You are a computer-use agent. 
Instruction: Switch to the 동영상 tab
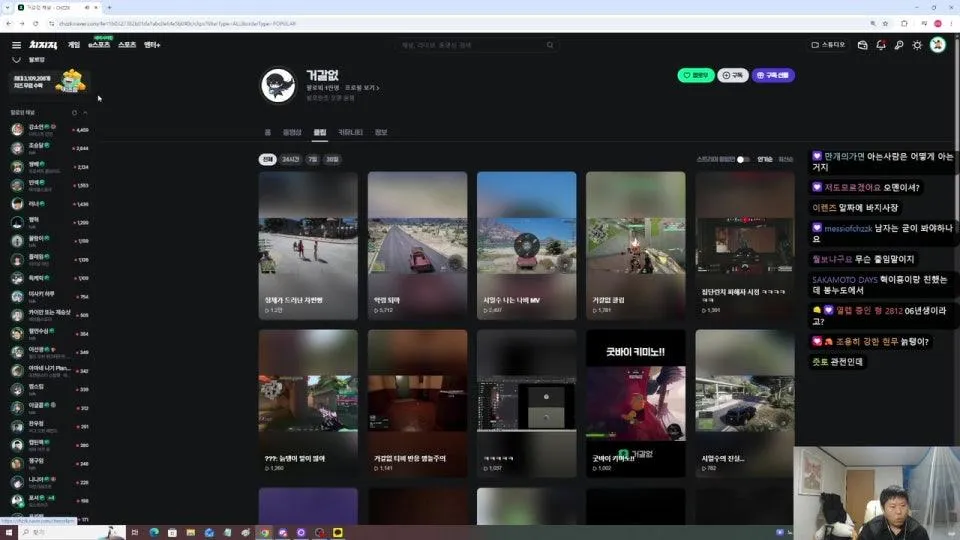coord(292,132)
